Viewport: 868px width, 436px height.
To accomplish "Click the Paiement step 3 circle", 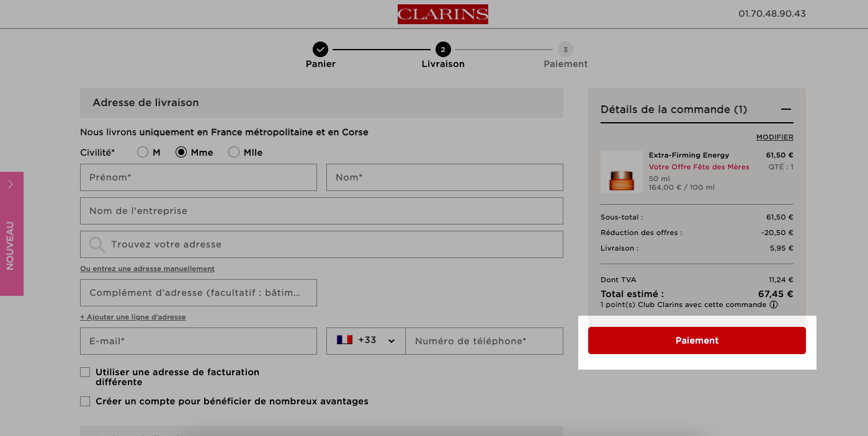I will [565, 49].
